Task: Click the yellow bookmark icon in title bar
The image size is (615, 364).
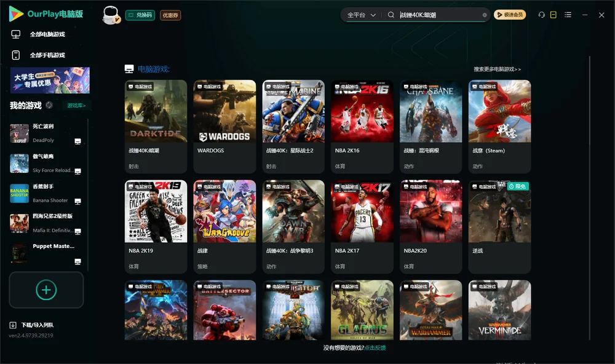Action: 553,15
